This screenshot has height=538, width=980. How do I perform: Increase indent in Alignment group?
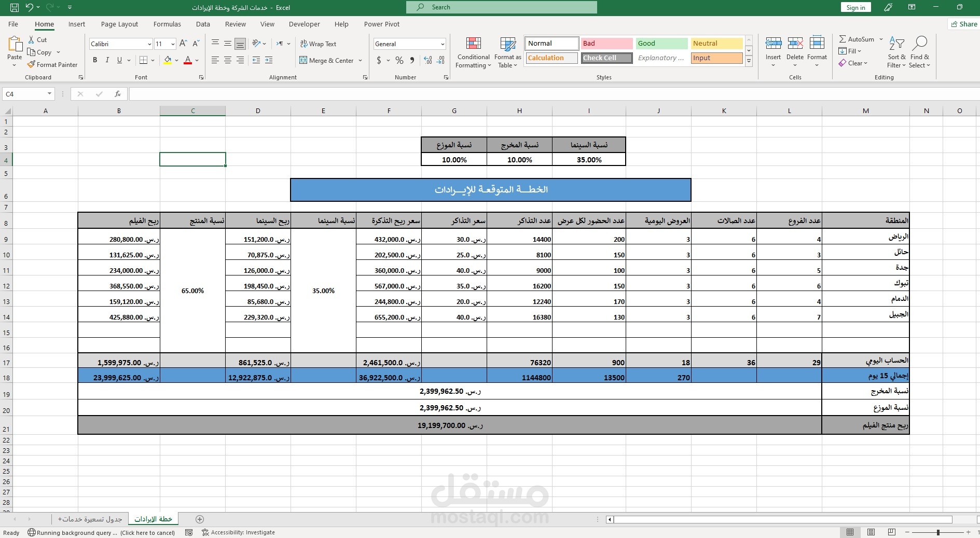coord(269,60)
